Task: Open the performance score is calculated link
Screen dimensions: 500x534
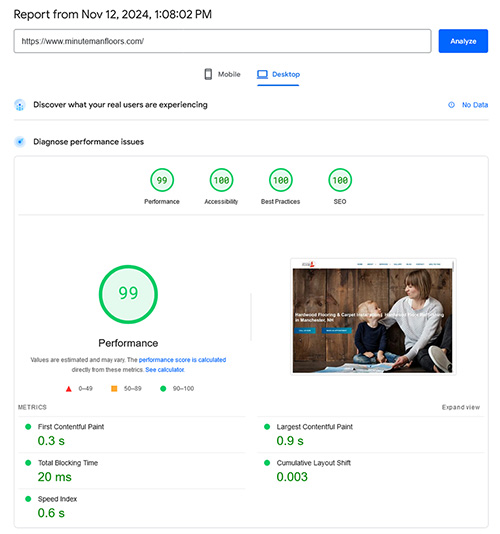Action: point(182,360)
